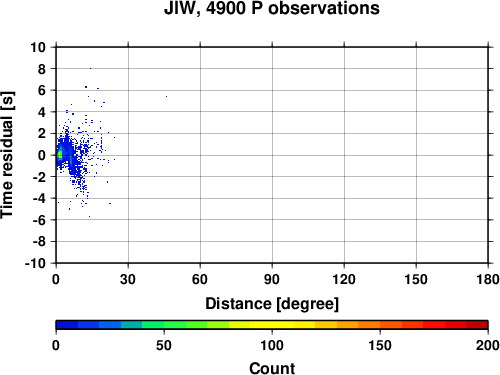
Task: Click the y-axis tick label '-4'
Action: (x=39, y=198)
